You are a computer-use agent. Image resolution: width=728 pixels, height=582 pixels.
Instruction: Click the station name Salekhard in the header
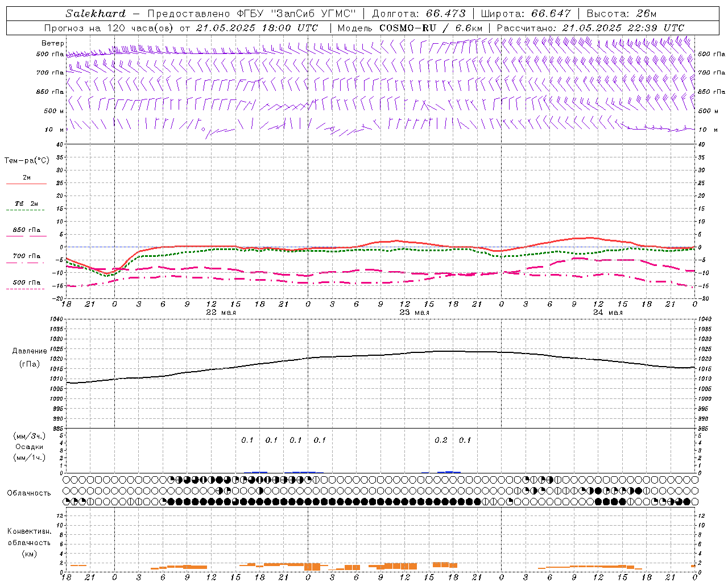click(x=96, y=14)
